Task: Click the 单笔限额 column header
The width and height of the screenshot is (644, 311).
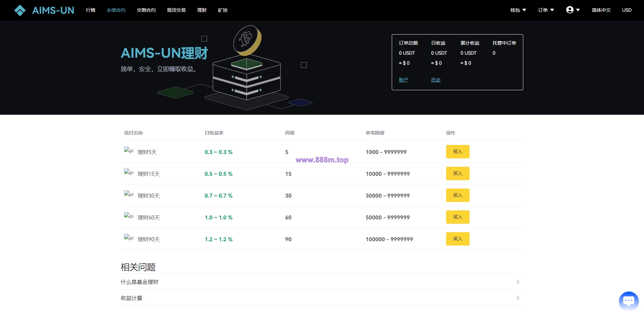Action: [375, 133]
